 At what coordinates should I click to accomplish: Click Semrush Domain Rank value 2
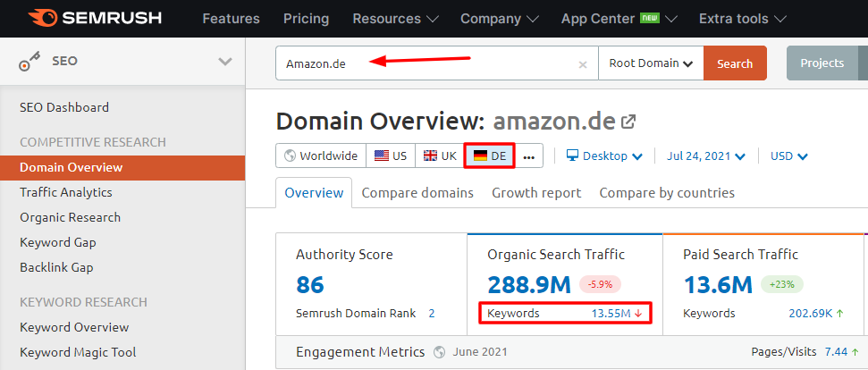click(431, 314)
